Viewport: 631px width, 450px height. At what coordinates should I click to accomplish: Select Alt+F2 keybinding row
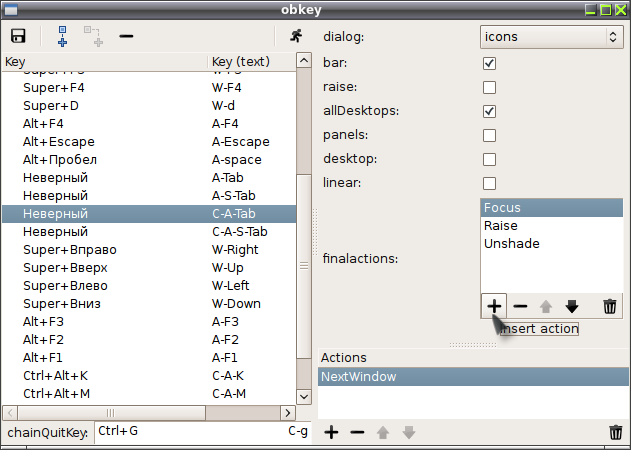coord(149,340)
